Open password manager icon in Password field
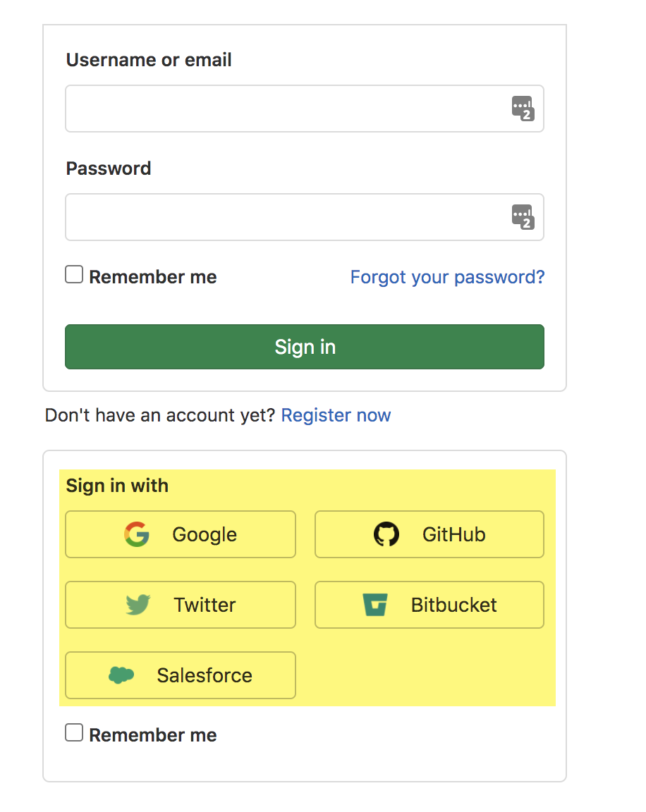 523,217
